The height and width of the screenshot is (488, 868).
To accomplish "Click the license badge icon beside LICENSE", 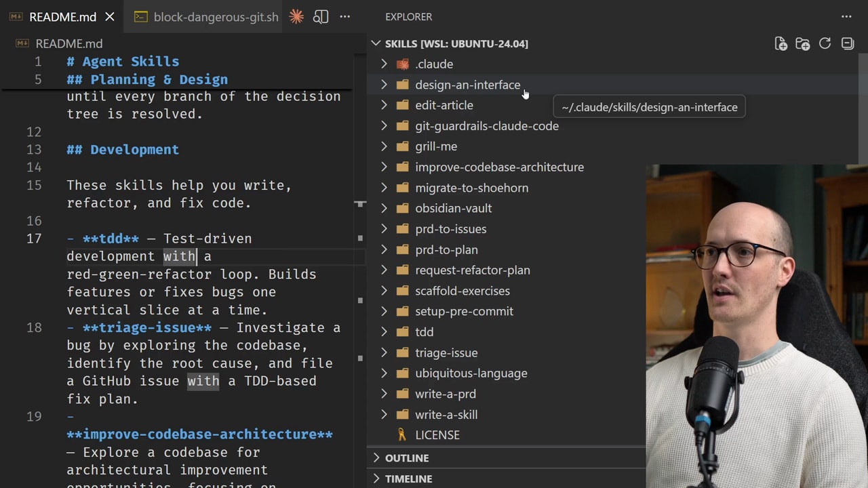I will tap(401, 434).
